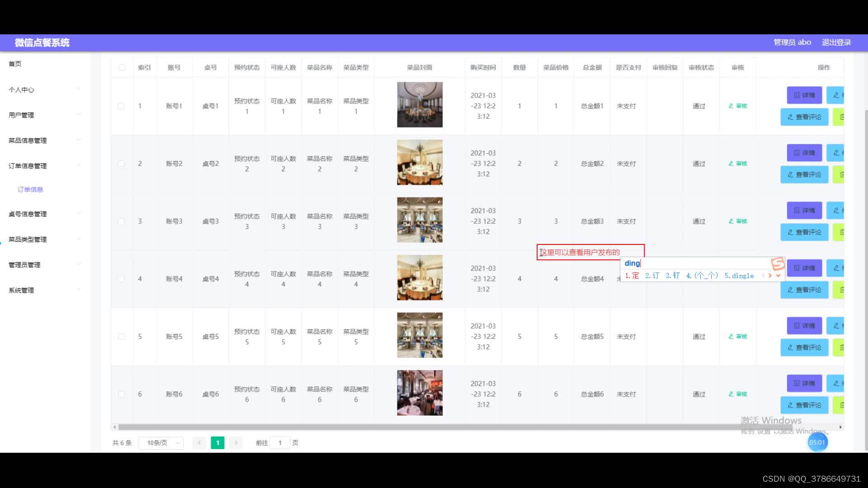This screenshot has width=868, height=488.
Task: Click 退出登录 to log out
Action: click(x=836, y=42)
